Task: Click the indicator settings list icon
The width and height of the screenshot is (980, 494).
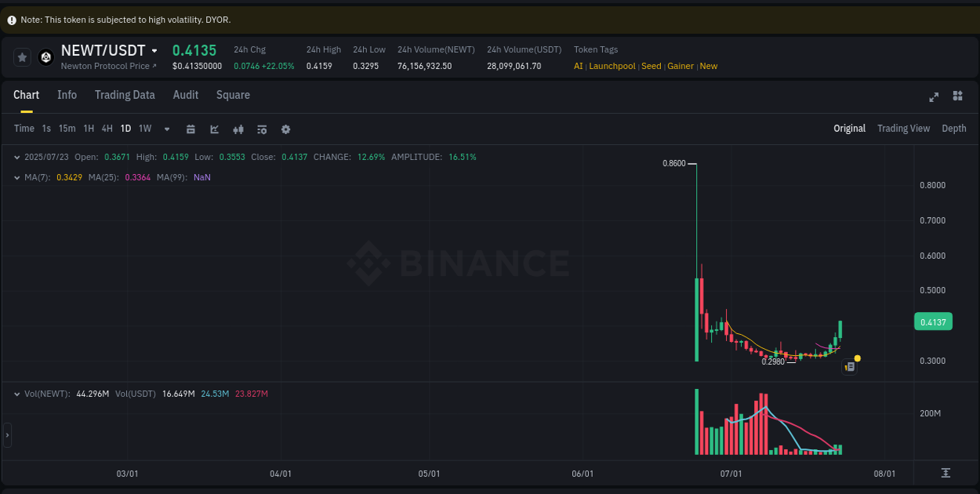Action: (x=261, y=129)
